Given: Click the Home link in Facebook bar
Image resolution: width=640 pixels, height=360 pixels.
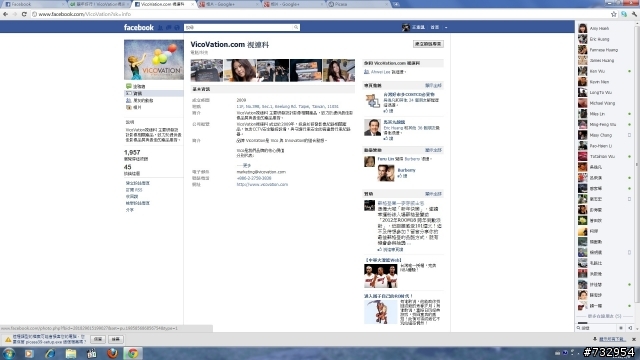Looking at the screenshot, I should click(x=435, y=27).
